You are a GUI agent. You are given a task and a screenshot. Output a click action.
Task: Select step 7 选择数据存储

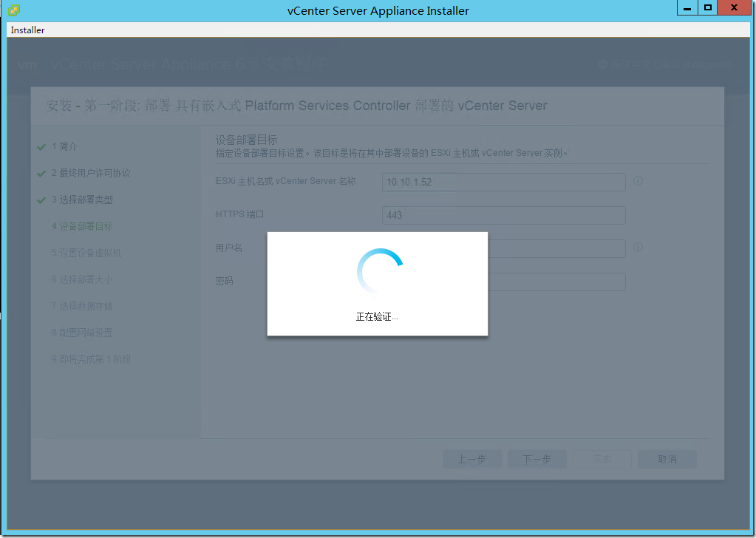pyautogui.click(x=82, y=306)
